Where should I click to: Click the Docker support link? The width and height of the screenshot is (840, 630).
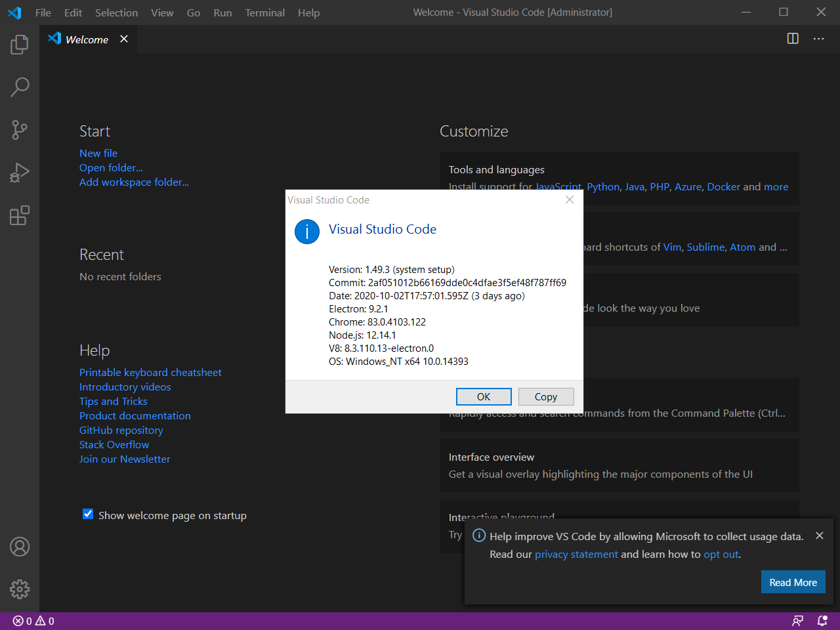click(x=723, y=186)
